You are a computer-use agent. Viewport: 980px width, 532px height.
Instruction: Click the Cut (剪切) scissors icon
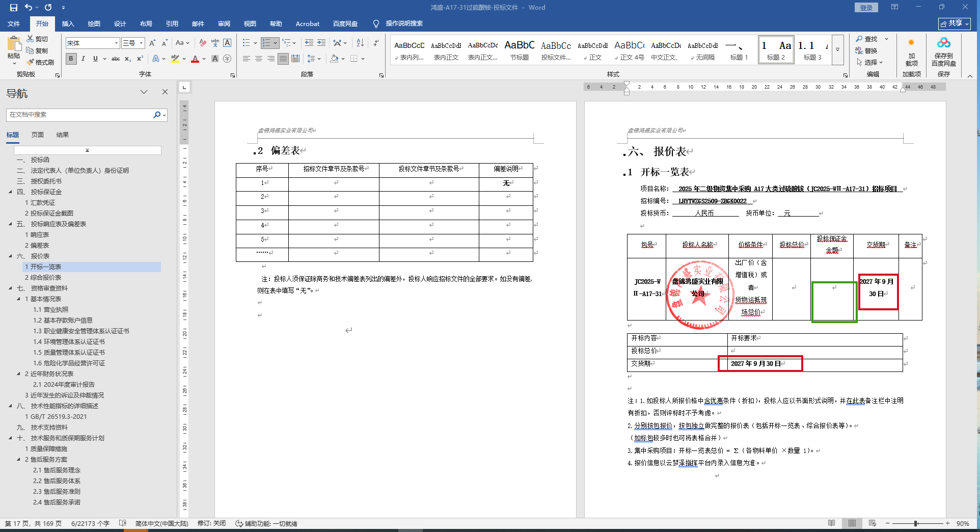30,39
